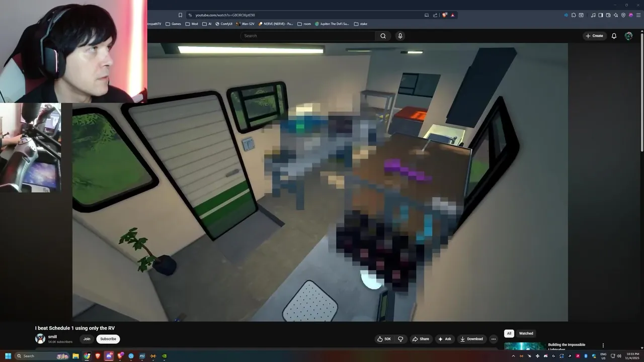
Task: Click the YouTube search magnifier button
Action: [383, 36]
